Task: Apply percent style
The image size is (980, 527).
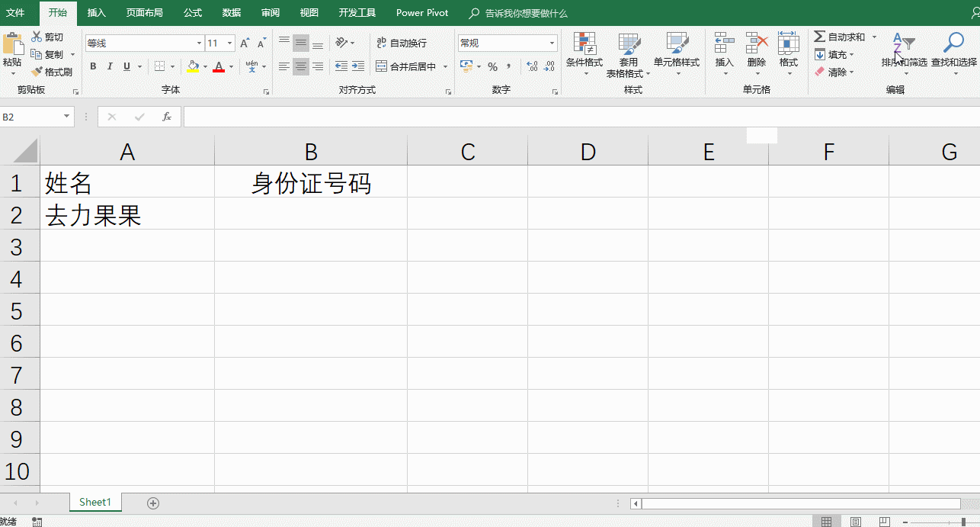Action: coord(492,66)
